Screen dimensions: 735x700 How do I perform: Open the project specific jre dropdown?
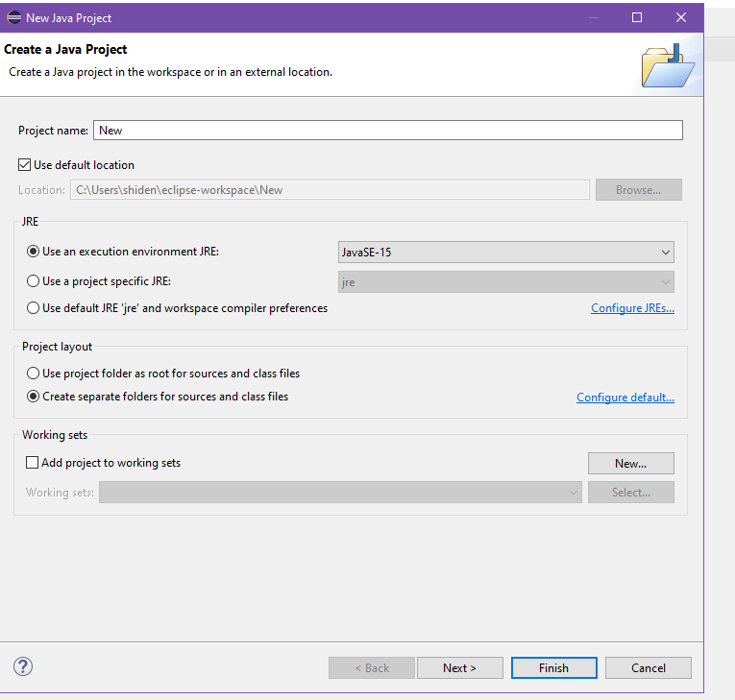pyautogui.click(x=505, y=282)
